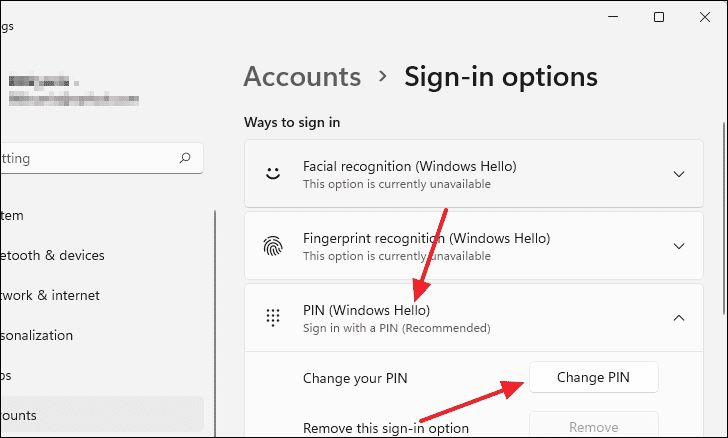Click the PIN keypad dots icon

click(273, 318)
